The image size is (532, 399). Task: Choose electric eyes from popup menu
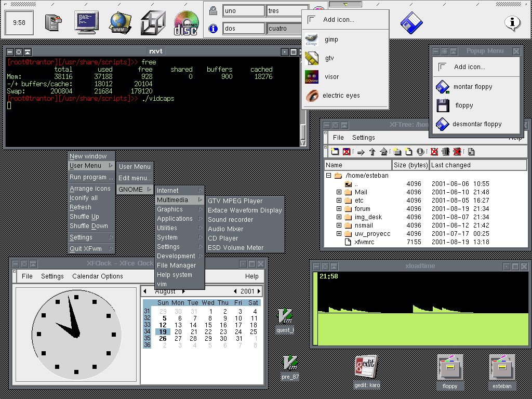pyautogui.click(x=345, y=96)
